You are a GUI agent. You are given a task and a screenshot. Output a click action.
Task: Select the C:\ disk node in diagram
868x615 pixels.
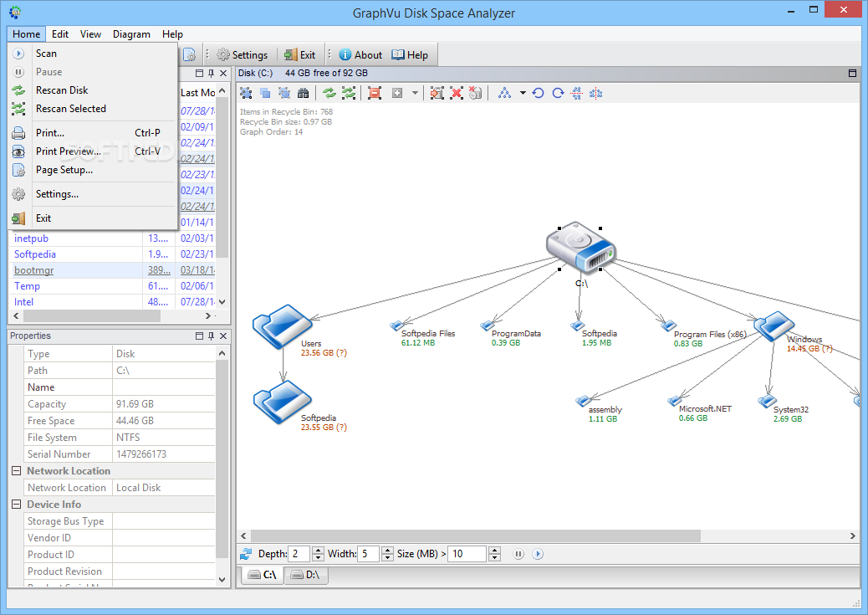(580, 248)
